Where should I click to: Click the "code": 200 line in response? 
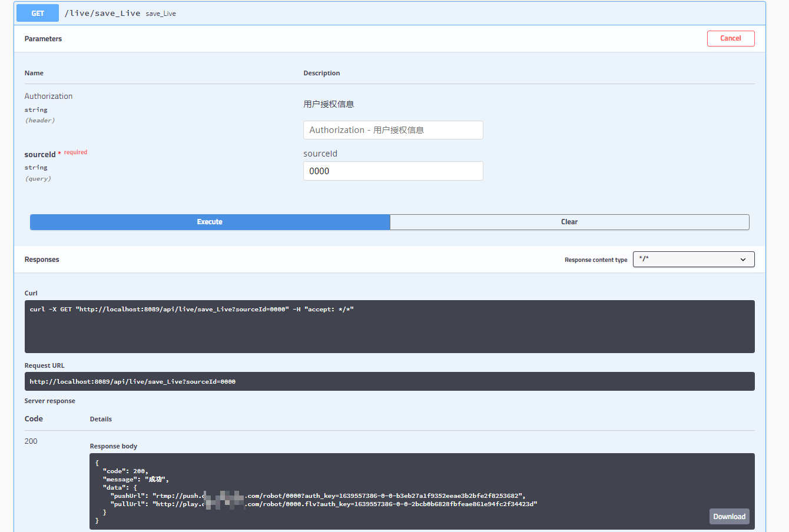(125, 471)
